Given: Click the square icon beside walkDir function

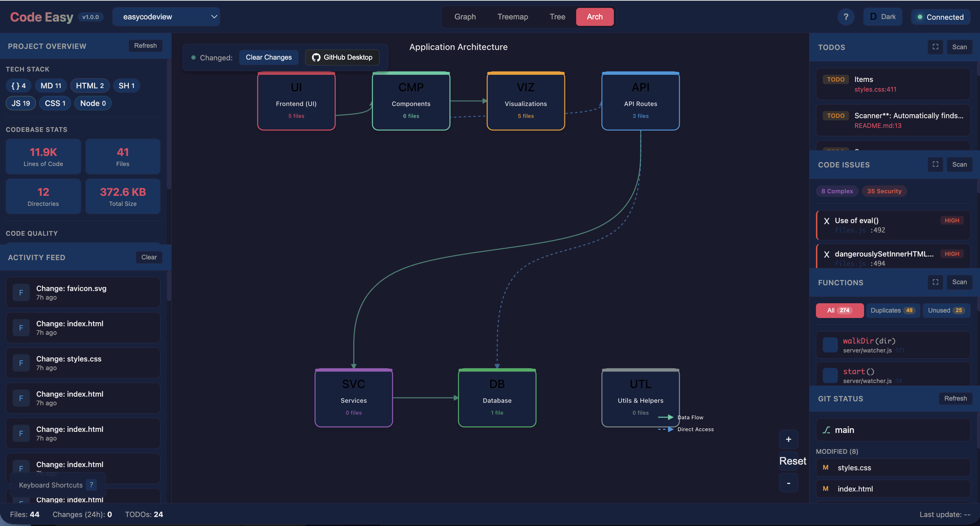Looking at the screenshot, I should tap(830, 345).
